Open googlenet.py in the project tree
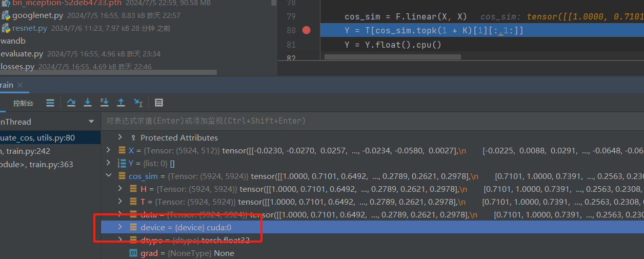The width and height of the screenshot is (644, 259). point(37,15)
